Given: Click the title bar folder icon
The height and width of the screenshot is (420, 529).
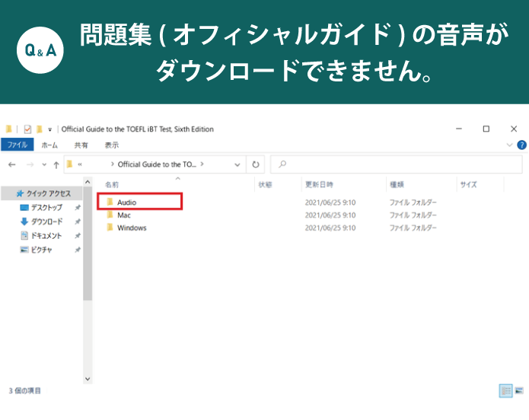Looking at the screenshot, I should click(9, 129).
